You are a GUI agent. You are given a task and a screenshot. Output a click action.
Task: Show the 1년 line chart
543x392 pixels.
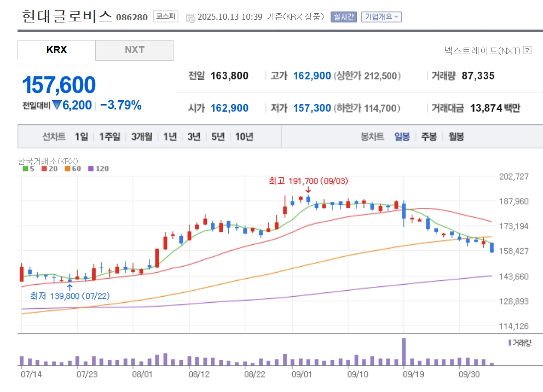click(170, 137)
